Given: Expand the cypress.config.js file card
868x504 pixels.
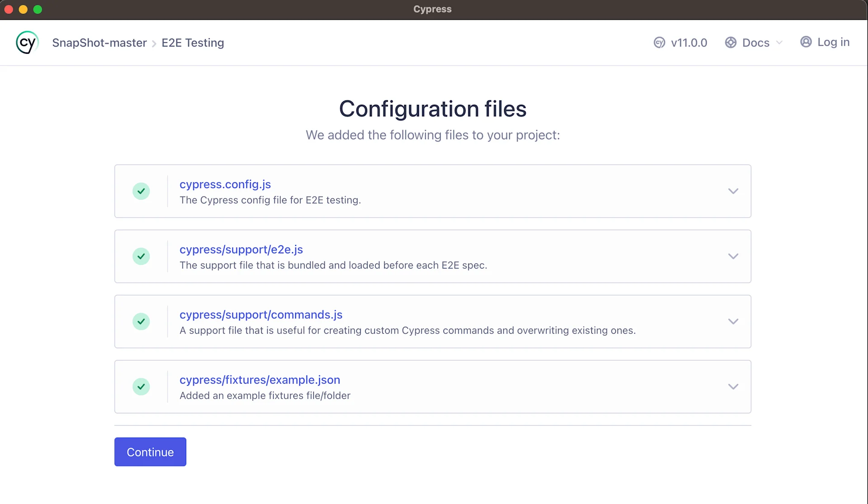Looking at the screenshot, I should pyautogui.click(x=733, y=191).
